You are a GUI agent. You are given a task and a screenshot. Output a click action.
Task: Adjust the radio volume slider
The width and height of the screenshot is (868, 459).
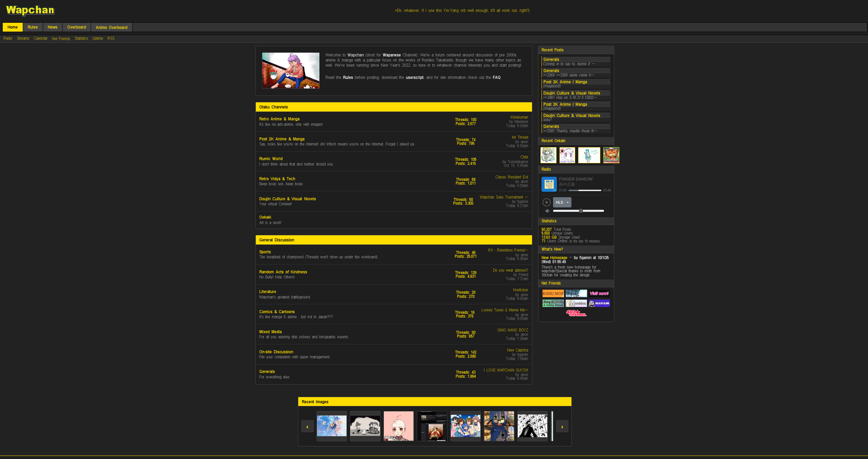pos(581,211)
